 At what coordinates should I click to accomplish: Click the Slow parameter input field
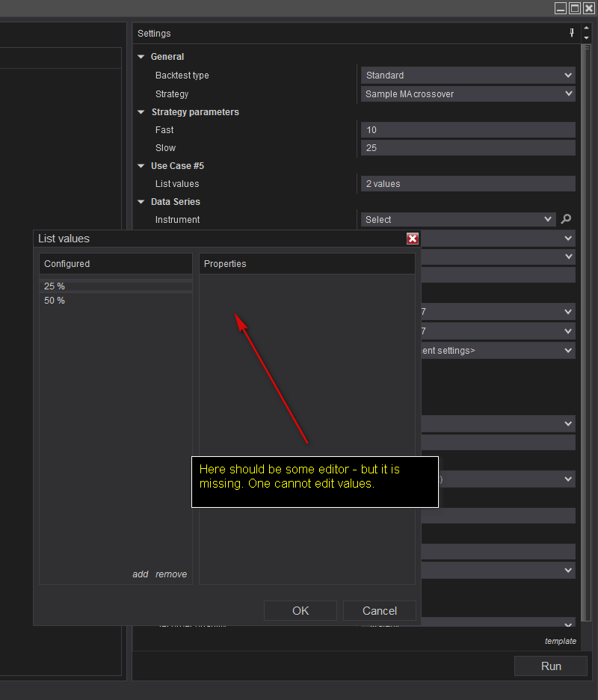(x=468, y=148)
